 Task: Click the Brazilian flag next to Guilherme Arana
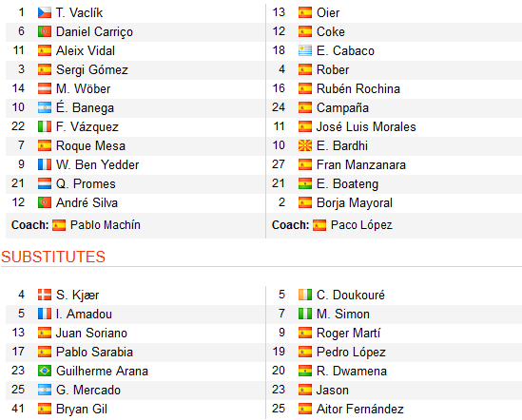[x=45, y=371]
